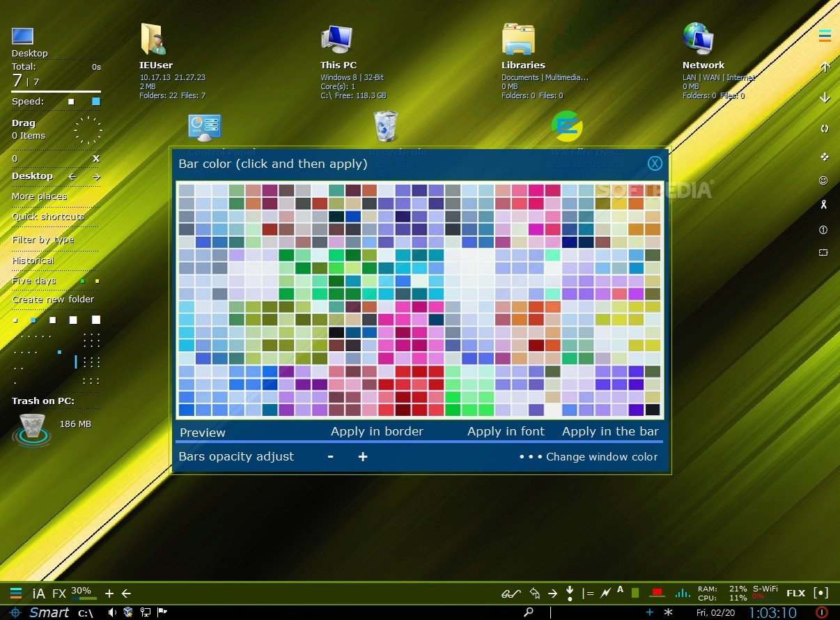Select the smallest white icon-size square
Screen dimensions: 840x620
tap(15, 320)
